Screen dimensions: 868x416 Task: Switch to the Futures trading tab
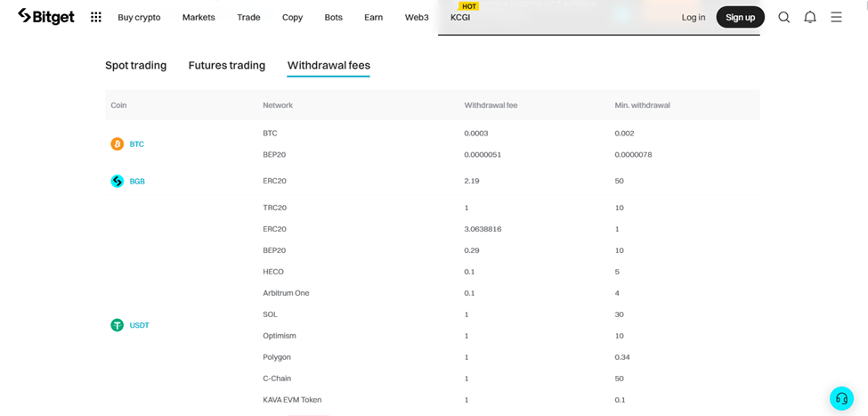[x=227, y=65]
